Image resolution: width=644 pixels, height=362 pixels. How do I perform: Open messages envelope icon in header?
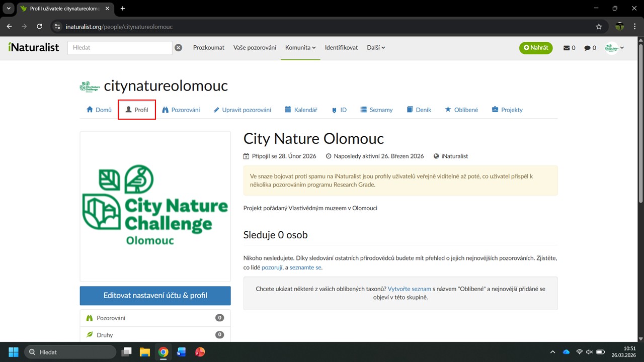tap(569, 48)
